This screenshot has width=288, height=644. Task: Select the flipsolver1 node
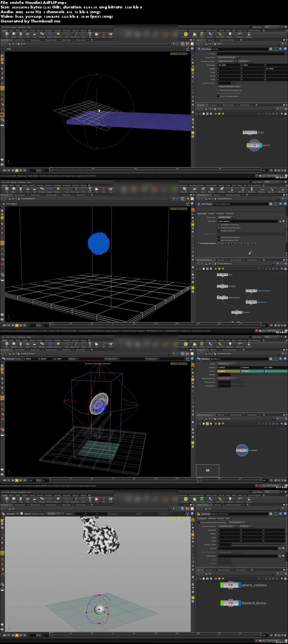point(251,302)
